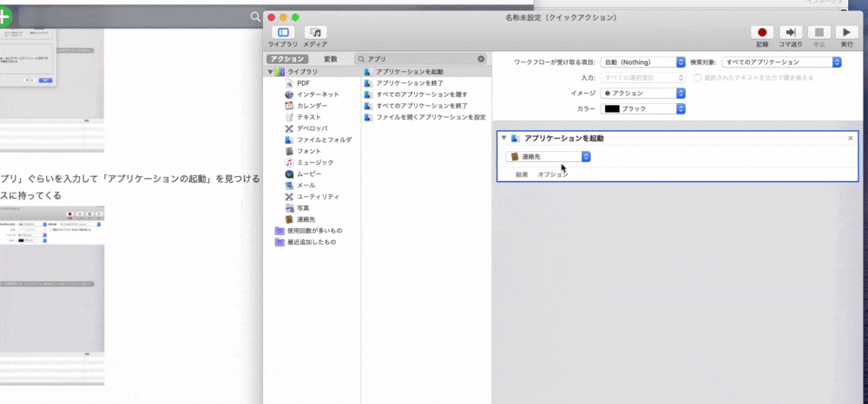Click 結果 in the action footer
The image size is (868, 404).
click(522, 174)
